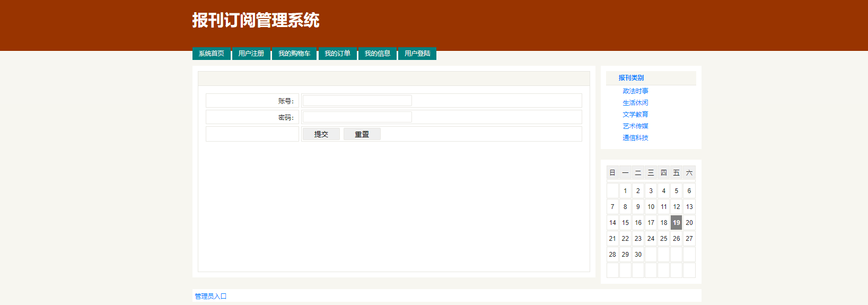Click the 账号: label

tap(286, 101)
